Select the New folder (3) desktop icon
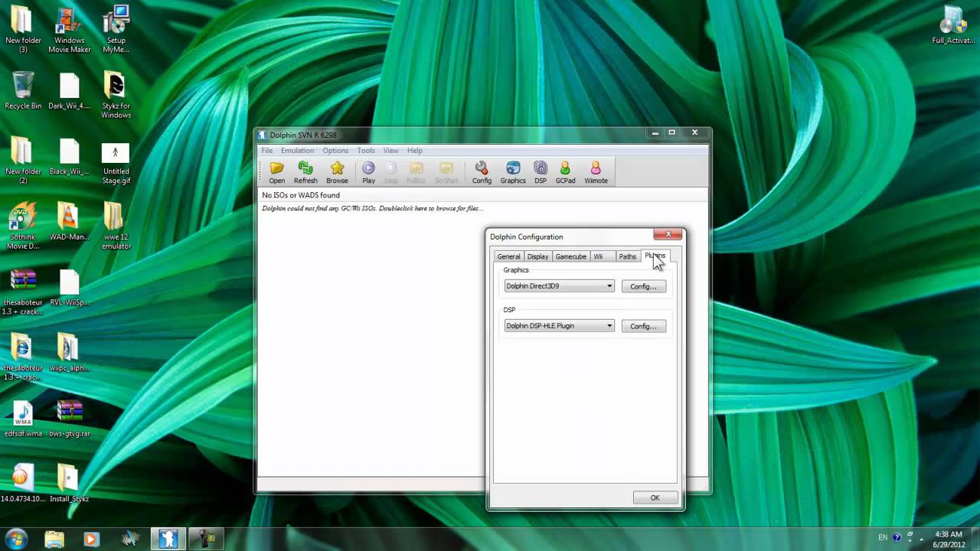980x551 pixels. 23,31
